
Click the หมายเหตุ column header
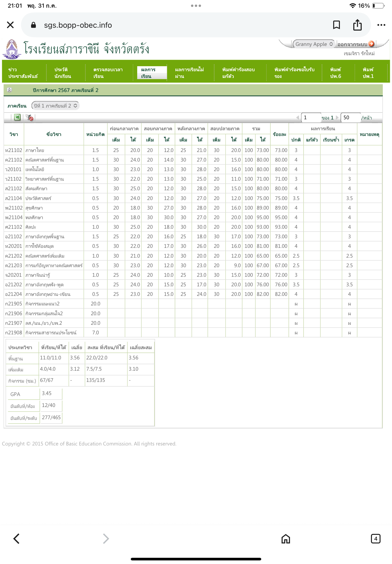[369, 134]
